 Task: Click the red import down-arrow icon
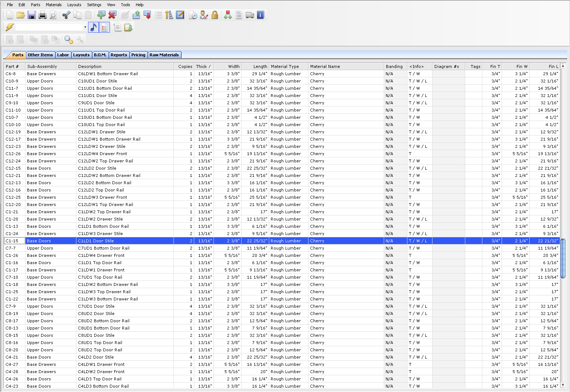pos(147,15)
